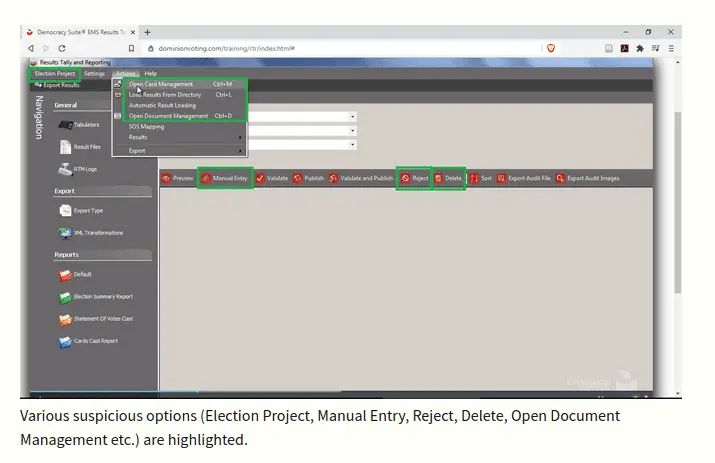Click the Reject toolbar button
715x463 pixels.
coord(414,178)
